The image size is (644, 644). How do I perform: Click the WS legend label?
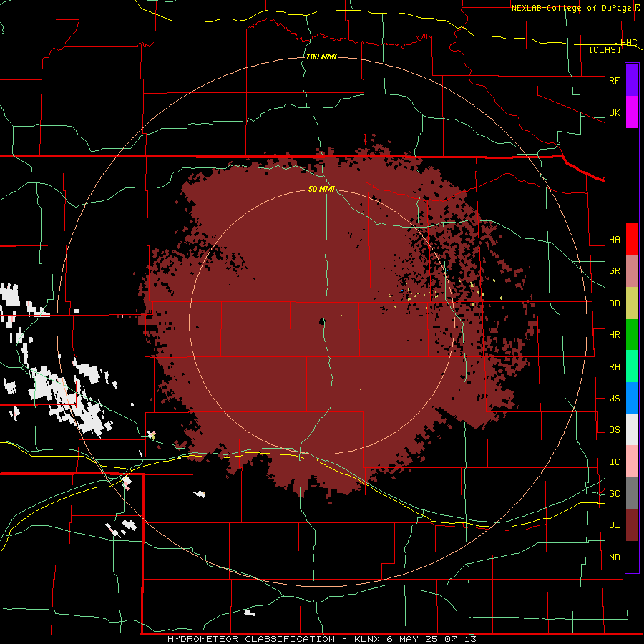[x=614, y=398]
